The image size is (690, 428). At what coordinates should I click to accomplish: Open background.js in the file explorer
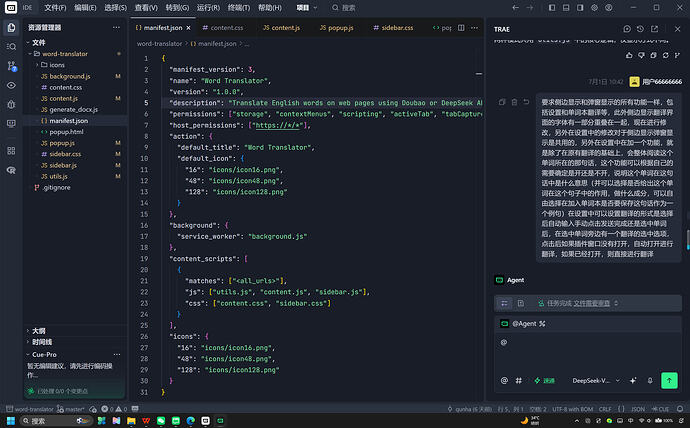(x=70, y=76)
